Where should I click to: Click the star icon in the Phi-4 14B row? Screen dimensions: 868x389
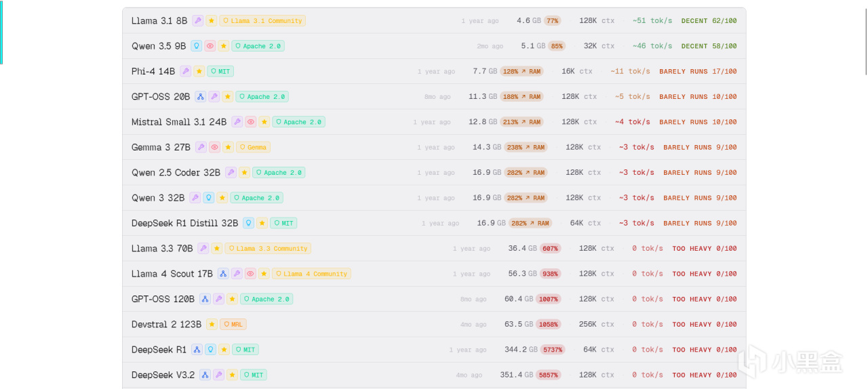(x=199, y=71)
